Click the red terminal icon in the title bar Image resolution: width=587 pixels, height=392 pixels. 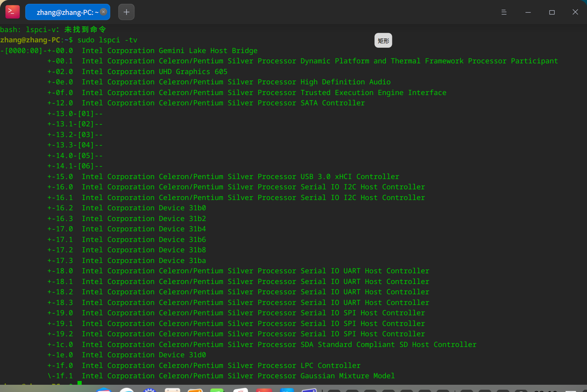12,11
